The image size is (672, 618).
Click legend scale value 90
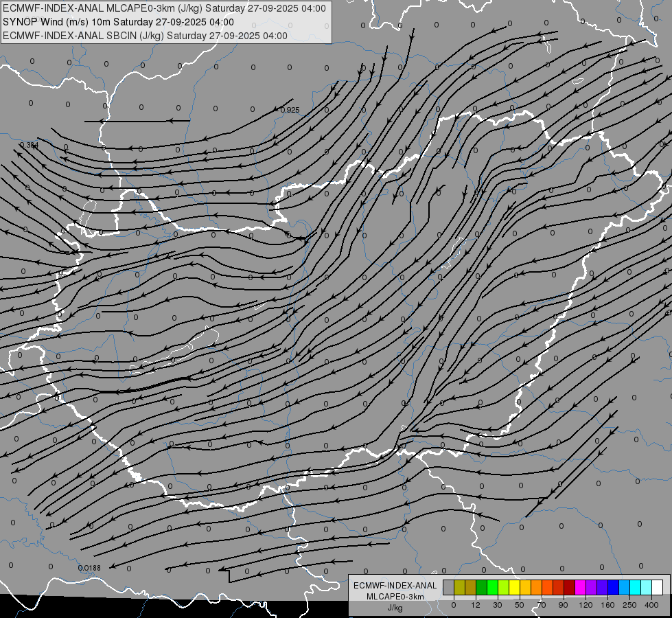(x=564, y=605)
